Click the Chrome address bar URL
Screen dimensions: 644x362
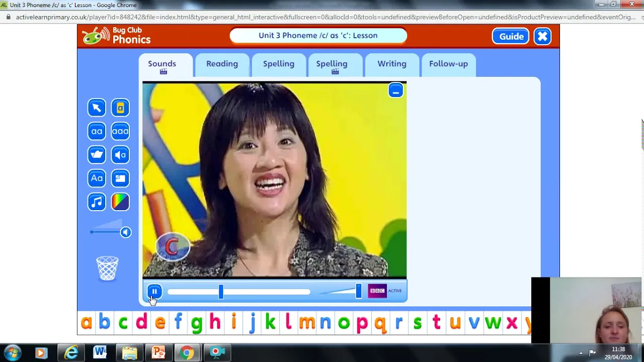click(x=326, y=17)
